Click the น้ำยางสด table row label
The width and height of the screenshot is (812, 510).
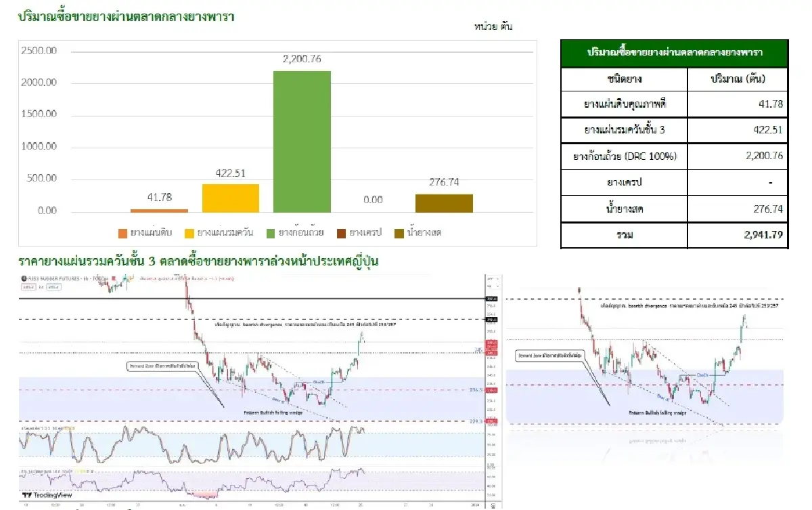[625, 209]
